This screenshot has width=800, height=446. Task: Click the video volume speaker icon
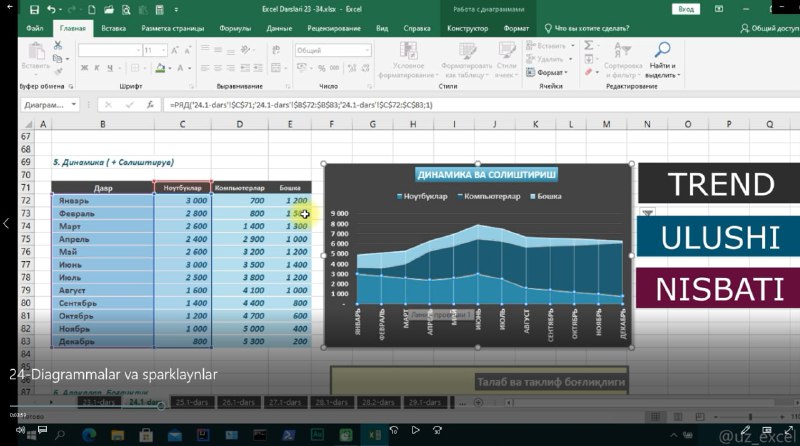point(20,430)
